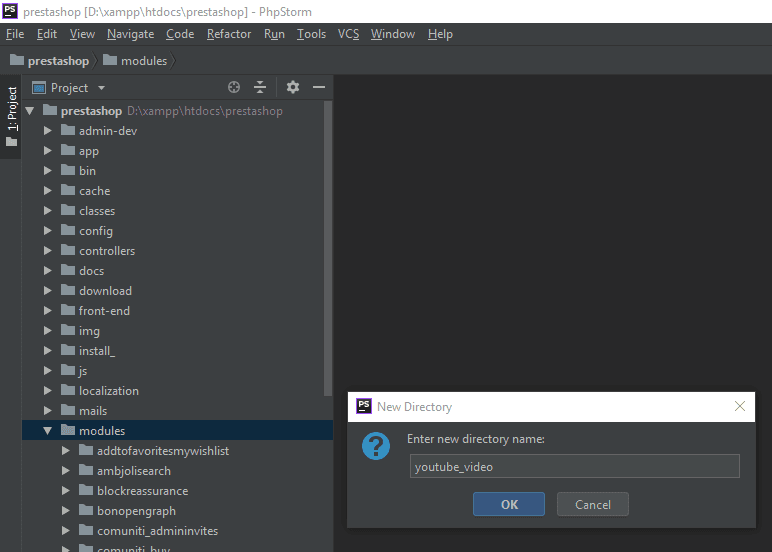Click the folder icon beside admin-dev

tap(68, 130)
